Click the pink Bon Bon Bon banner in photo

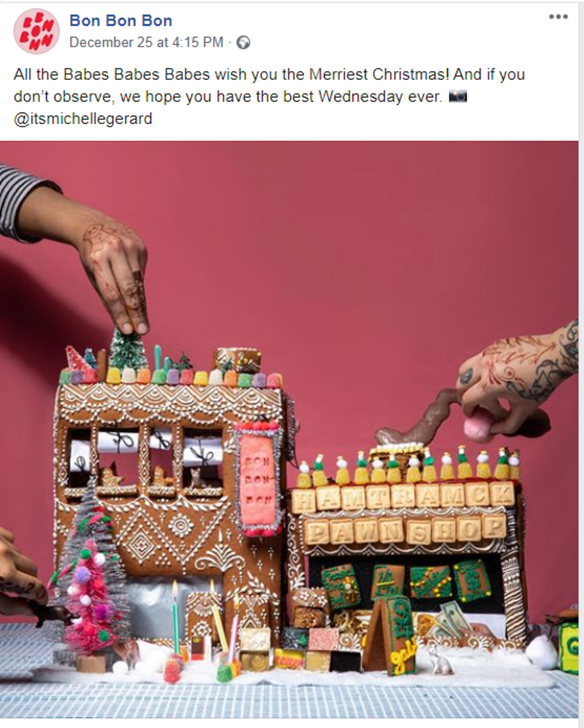259,481
